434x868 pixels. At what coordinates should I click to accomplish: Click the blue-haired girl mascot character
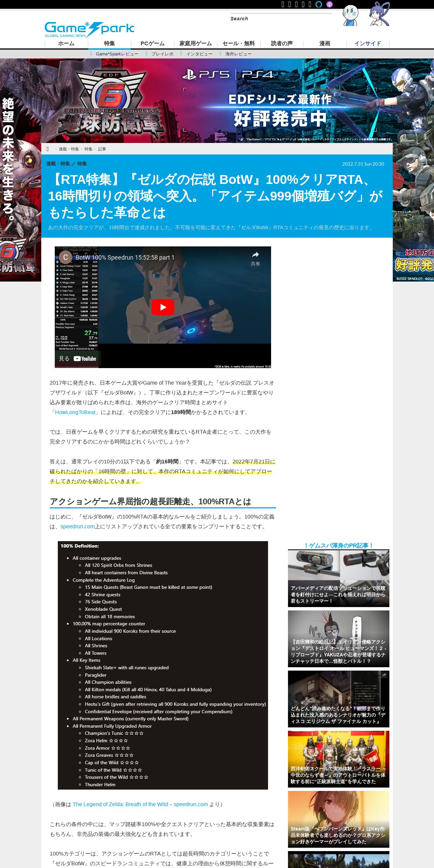pos(379,14)
